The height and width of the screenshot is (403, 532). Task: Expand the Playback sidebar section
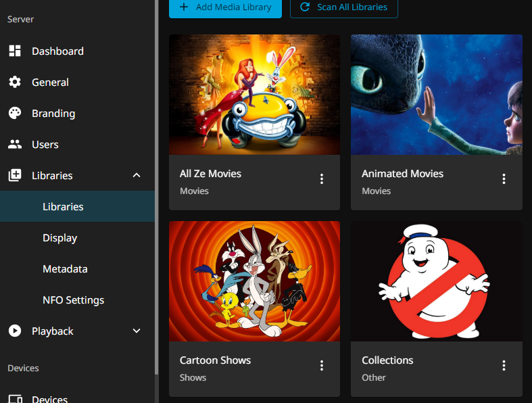tap(137, 331)
